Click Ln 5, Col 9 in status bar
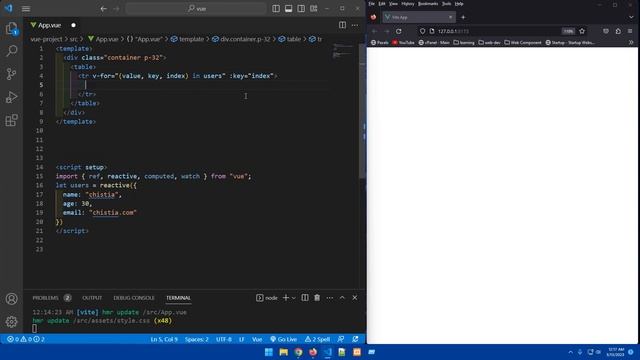 [x=164, y=339]
